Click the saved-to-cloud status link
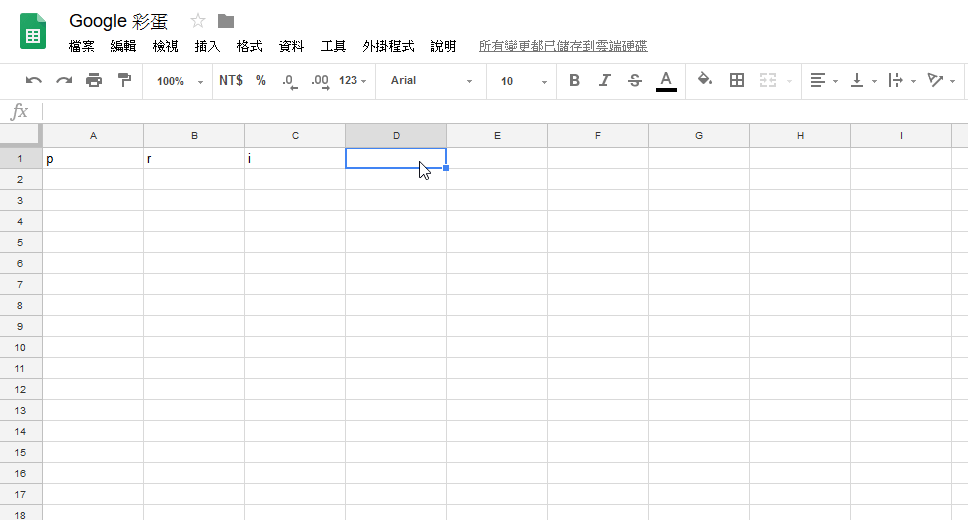Viewport: 968px width, 520px height. pyautogui.click(x=563, y=46)
